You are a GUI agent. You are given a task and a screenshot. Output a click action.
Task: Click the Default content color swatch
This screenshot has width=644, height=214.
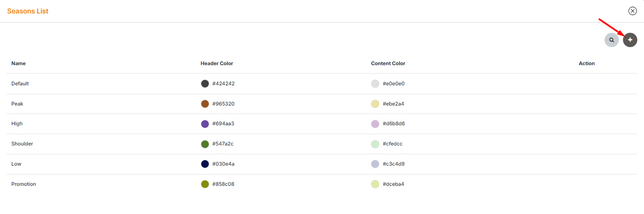pyautogui.click(x=375, y=84)
